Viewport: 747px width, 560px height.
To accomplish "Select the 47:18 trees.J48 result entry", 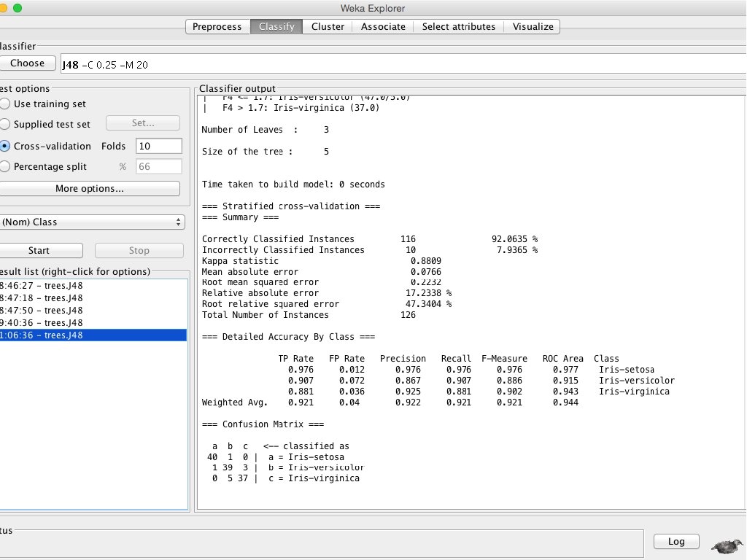I will (44, 297).
